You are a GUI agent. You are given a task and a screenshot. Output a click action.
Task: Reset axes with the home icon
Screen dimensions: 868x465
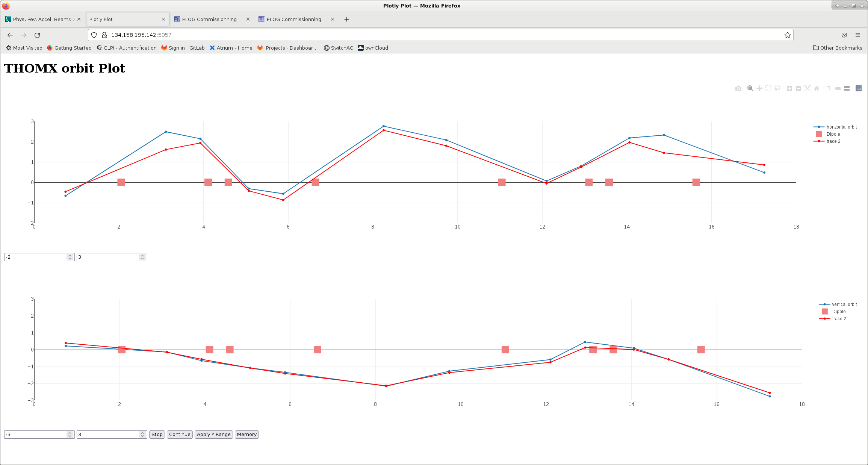817,88
